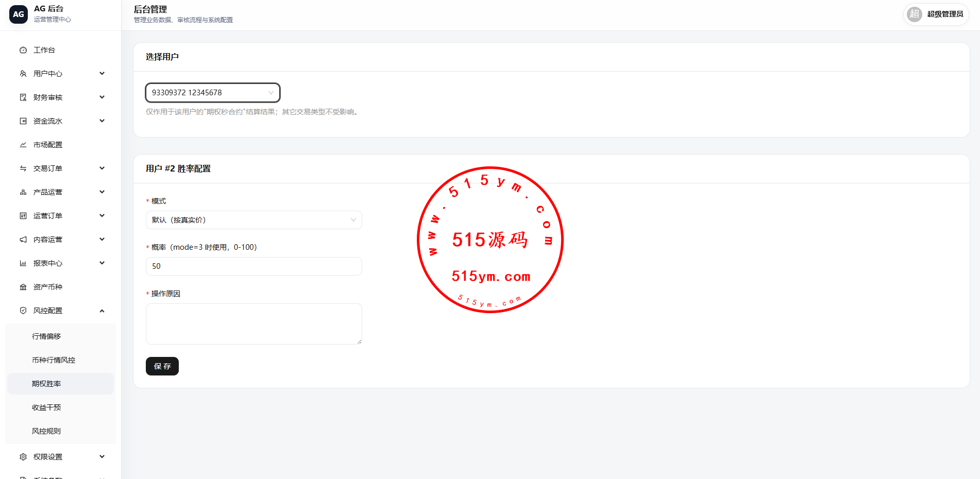Collapse the 风控配置 menu chevron

tap(102, 311)
